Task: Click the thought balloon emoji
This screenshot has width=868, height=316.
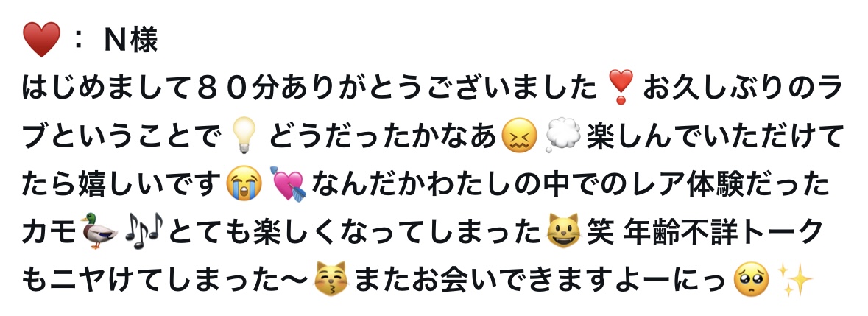Action: click(x=563, y=136)
